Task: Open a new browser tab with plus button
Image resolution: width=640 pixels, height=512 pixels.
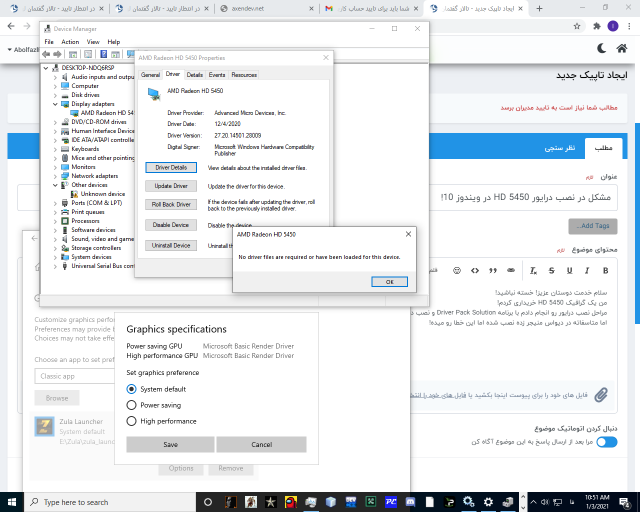Action: coord(539,8)
